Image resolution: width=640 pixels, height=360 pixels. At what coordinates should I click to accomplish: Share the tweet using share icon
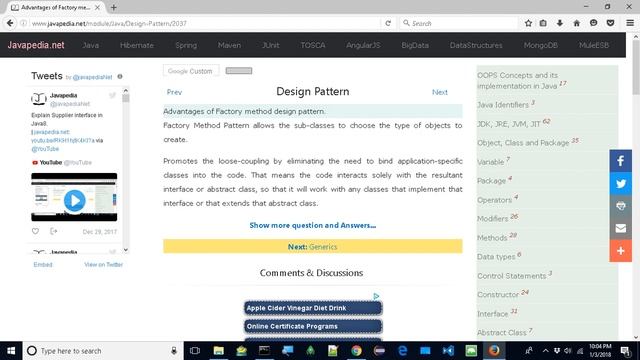click(53, 231)
